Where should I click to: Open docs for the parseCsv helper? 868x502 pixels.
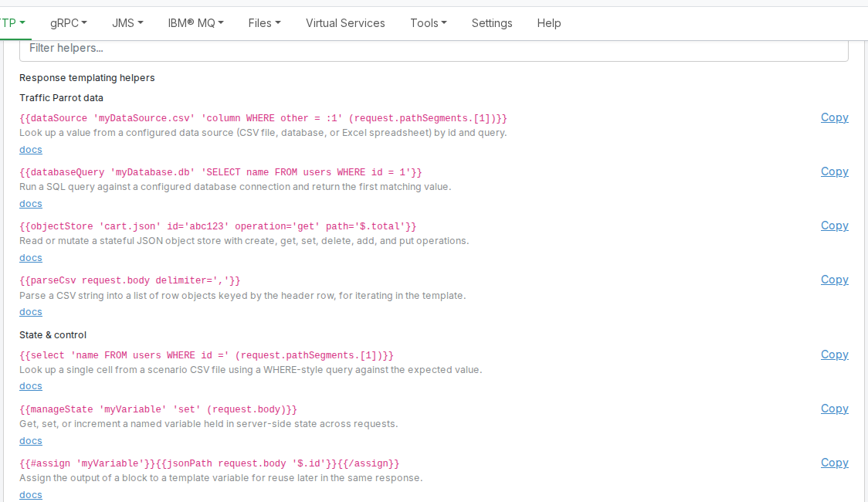[x=30, y=312]
